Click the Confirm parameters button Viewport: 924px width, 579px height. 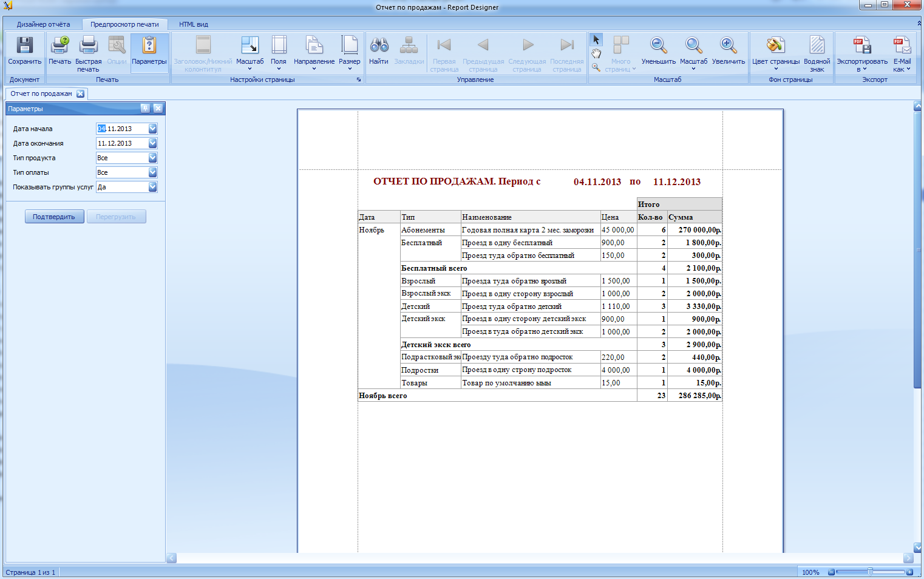coord(54,217)
